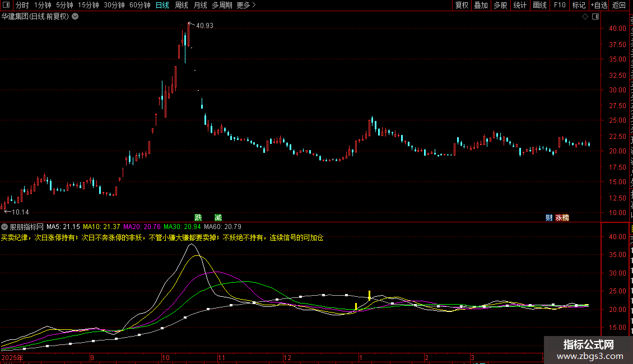Click the MA60: 20.79 value
Image resolution: width=633 pixels, height=364 pixels.
[222, 227]
